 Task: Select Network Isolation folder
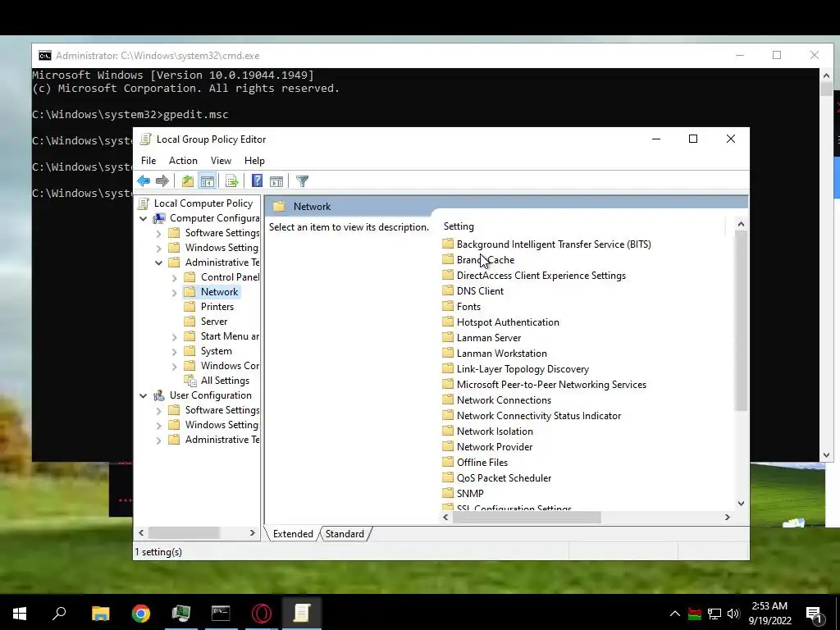click(495, 431)
